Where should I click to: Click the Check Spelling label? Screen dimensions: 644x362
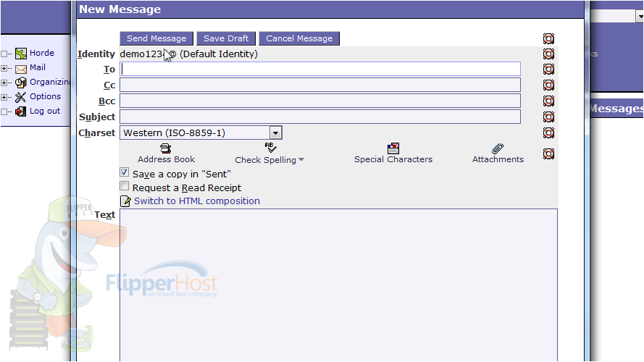[265, 160]
